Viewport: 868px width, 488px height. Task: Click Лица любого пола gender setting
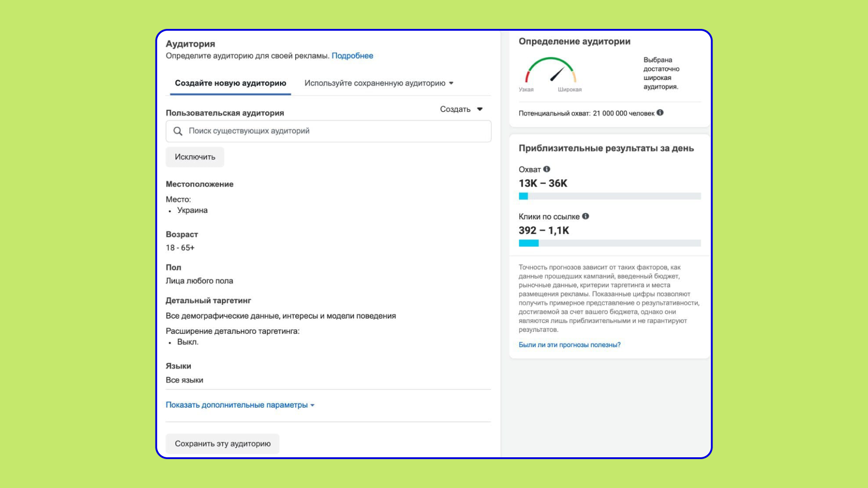click(x=199, y=281)
